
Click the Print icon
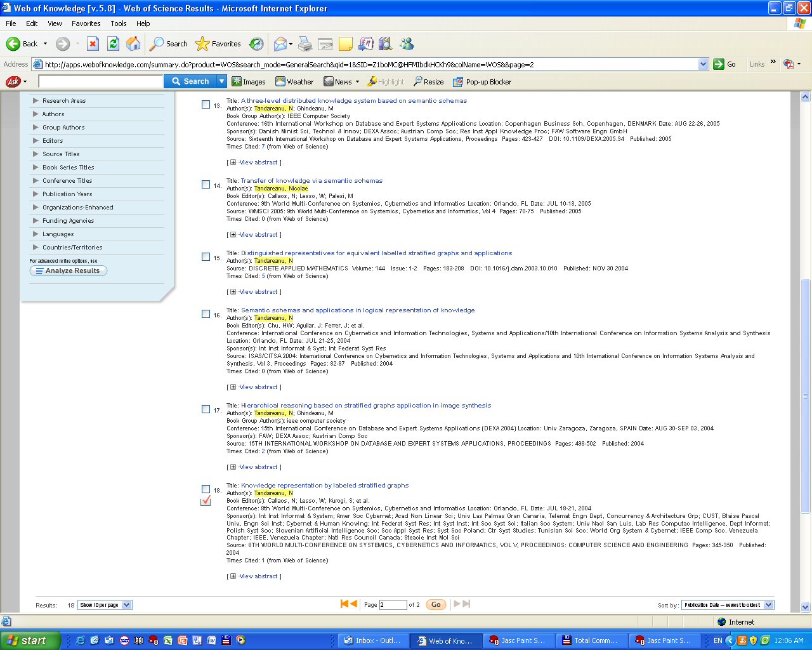(305, 44)
